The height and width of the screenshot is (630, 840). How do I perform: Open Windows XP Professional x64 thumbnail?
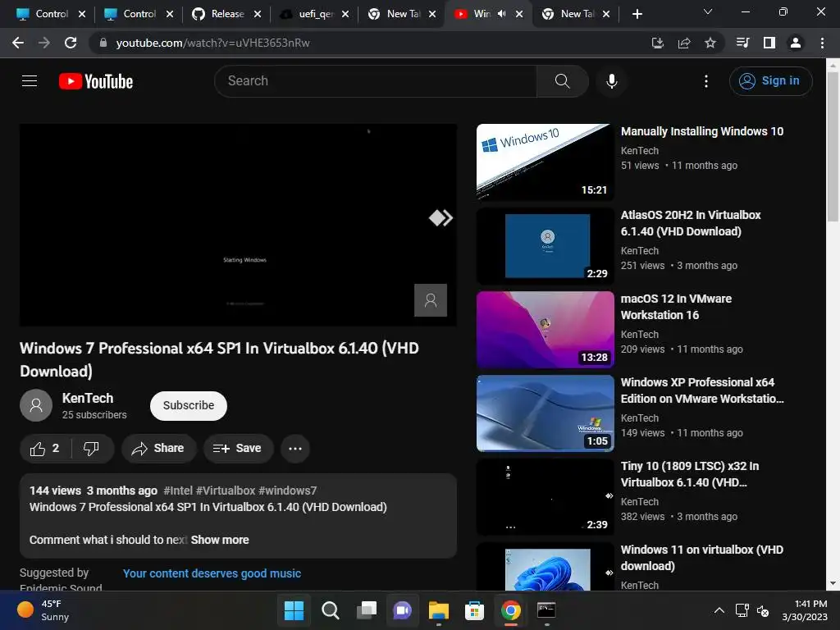[545, 413]
